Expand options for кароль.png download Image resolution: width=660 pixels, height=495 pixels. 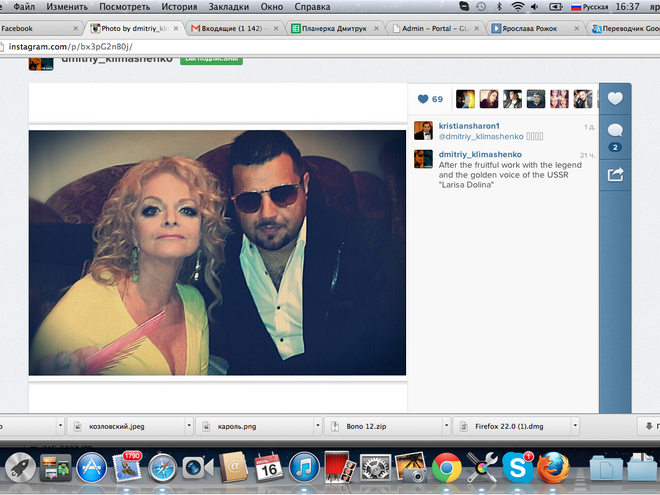point(317,426)
